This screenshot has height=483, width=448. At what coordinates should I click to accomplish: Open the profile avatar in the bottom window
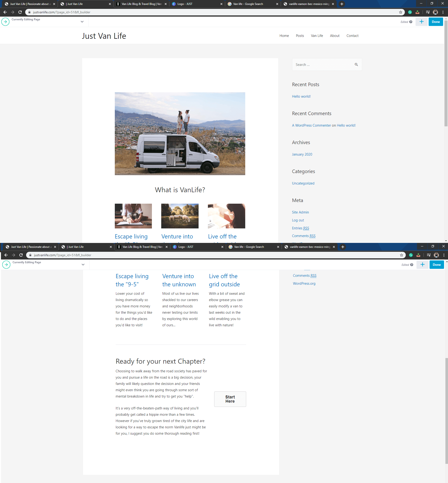(x=436, y=255)
